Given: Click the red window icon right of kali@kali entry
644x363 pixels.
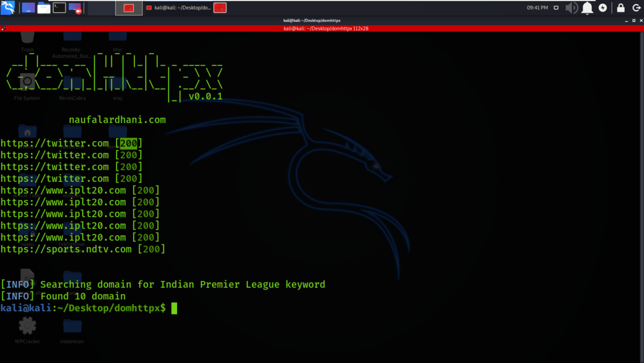Looking at the screenshot, I should click(x=220, y=8).
